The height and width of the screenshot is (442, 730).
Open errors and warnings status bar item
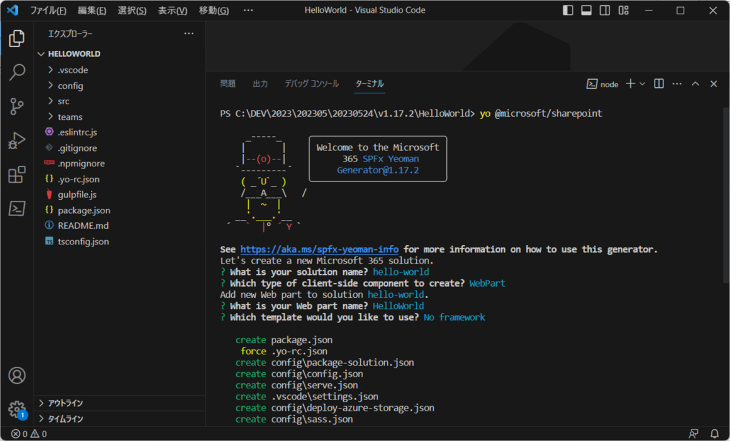click(x=29, y=434)
